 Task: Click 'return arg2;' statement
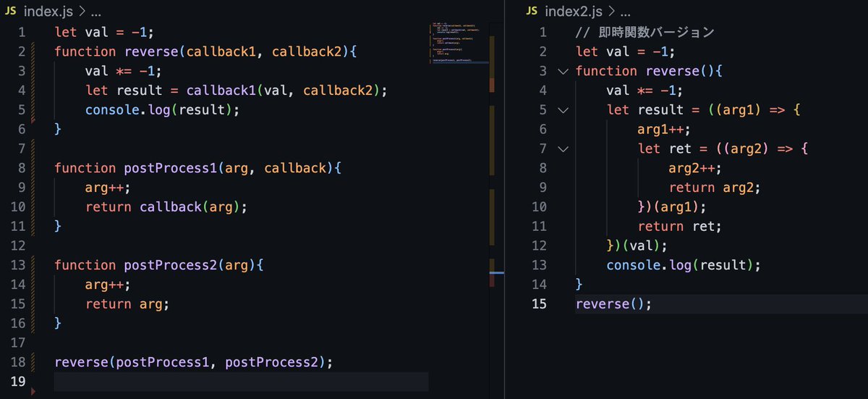715,188
